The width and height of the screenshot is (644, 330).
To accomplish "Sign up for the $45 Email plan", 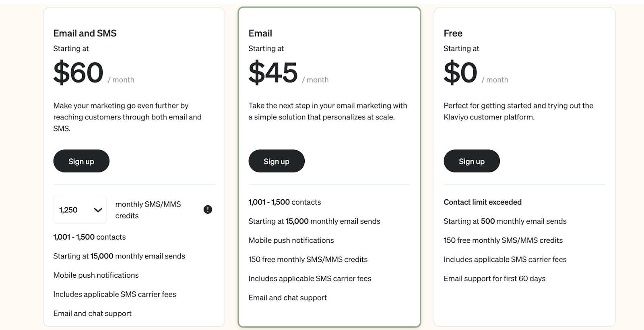I will (277, 161).
